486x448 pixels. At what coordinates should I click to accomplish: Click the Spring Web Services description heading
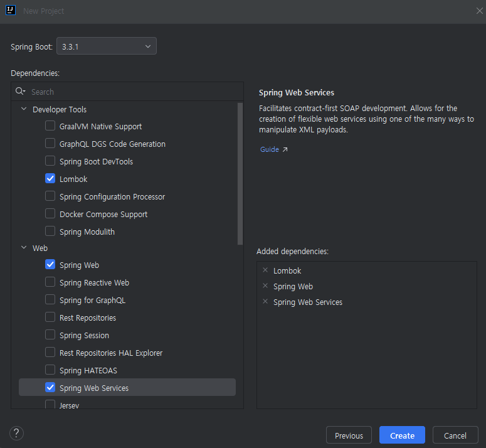tap(297, 93)
